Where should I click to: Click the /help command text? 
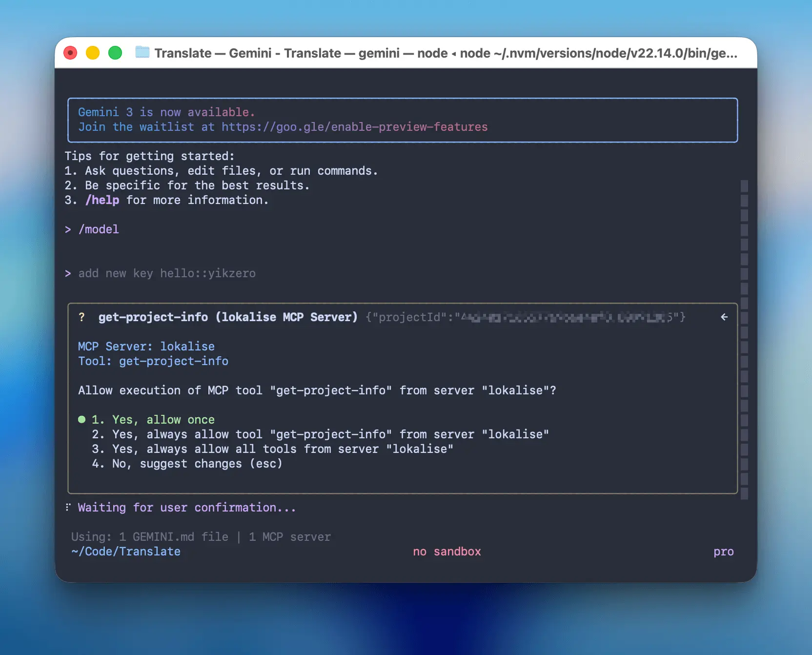point(102,200)
